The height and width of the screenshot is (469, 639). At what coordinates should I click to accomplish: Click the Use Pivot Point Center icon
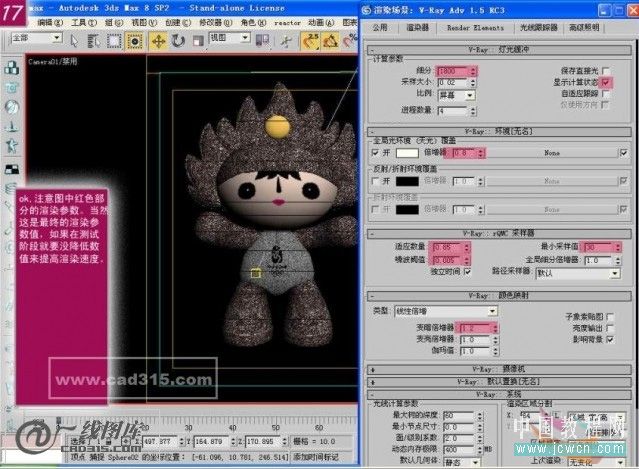(x=262, y=41)
